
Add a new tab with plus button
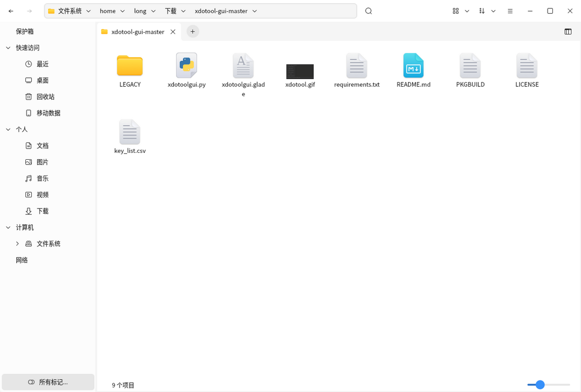tap(193, 32)
